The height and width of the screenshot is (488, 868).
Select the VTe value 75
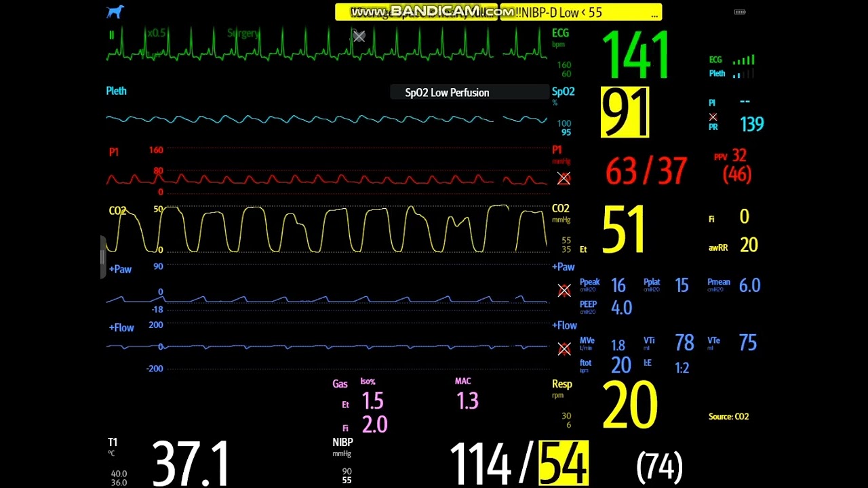point(747,343)
